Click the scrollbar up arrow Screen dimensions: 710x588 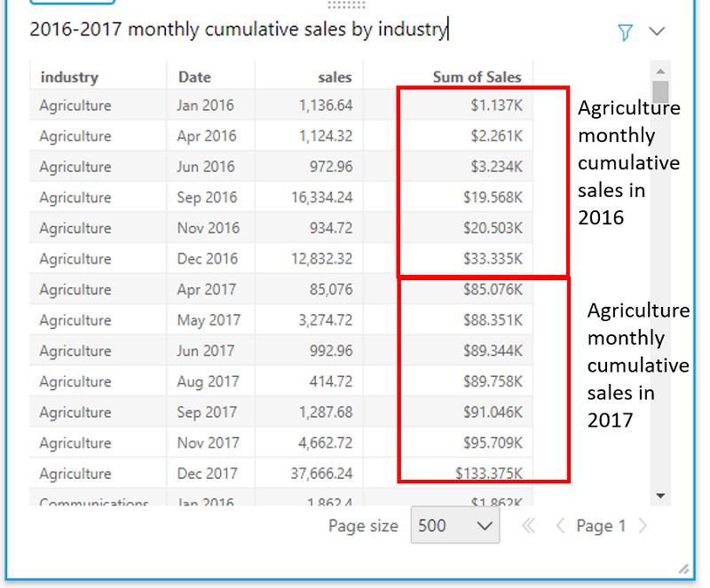click(660, 71)
